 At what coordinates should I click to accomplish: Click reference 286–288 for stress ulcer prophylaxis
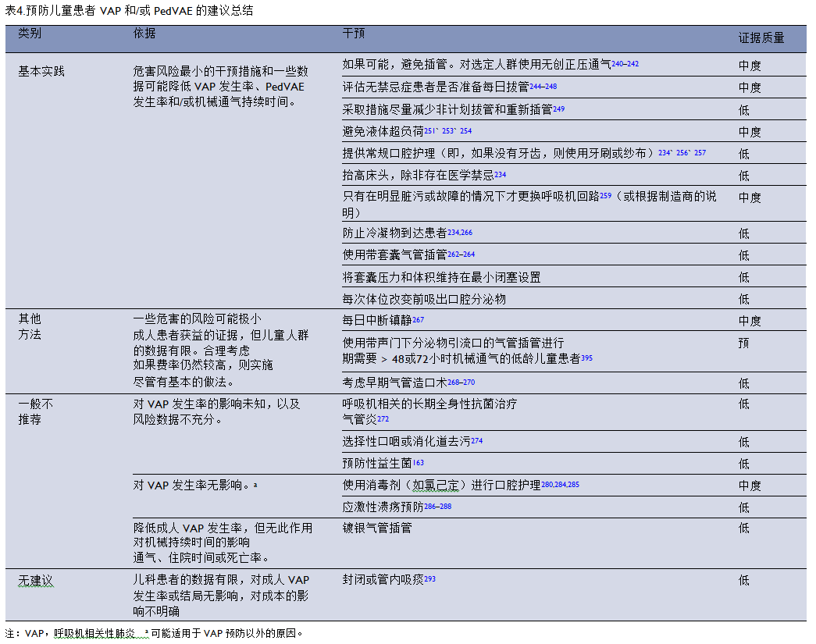437,507
